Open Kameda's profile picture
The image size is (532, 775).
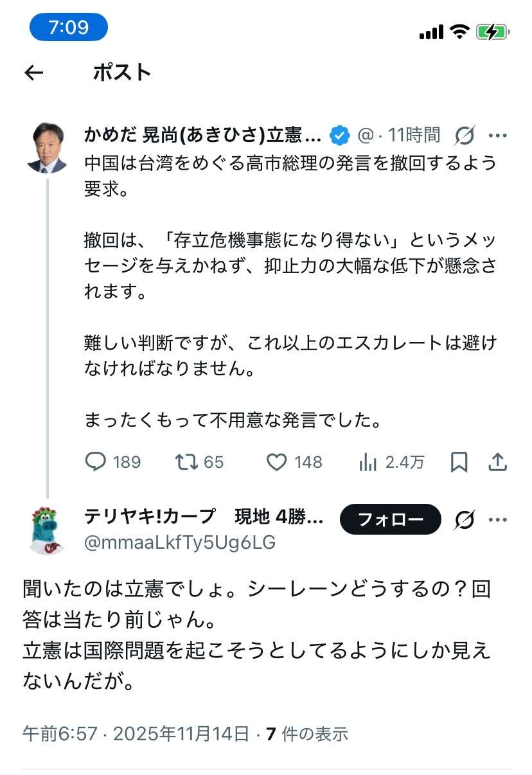click(x=48, y=147)
